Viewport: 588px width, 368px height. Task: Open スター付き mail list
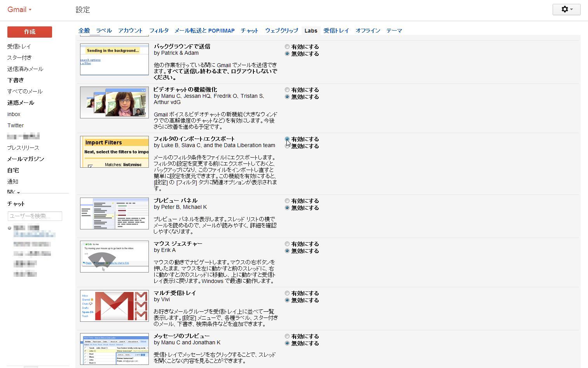tap(19, 58)
